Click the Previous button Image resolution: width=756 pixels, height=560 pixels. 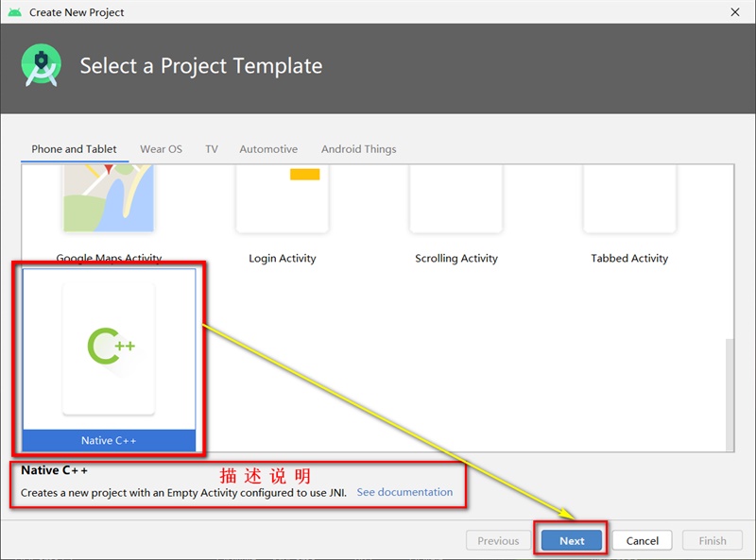(498, 541)
